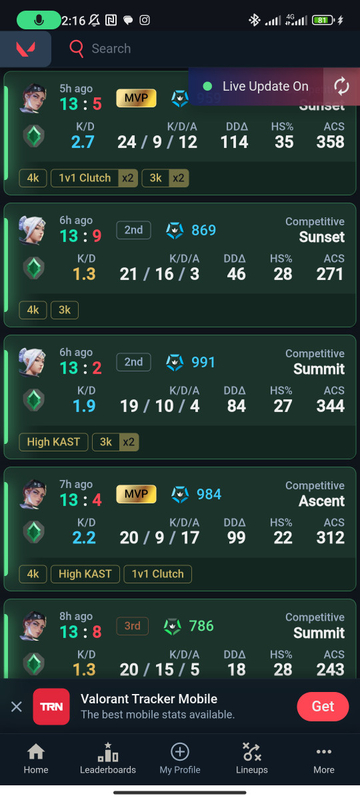The width and height of the screenshot is (360, 800).
Task: Toggle Live Update On indicator
Action: 255,86
